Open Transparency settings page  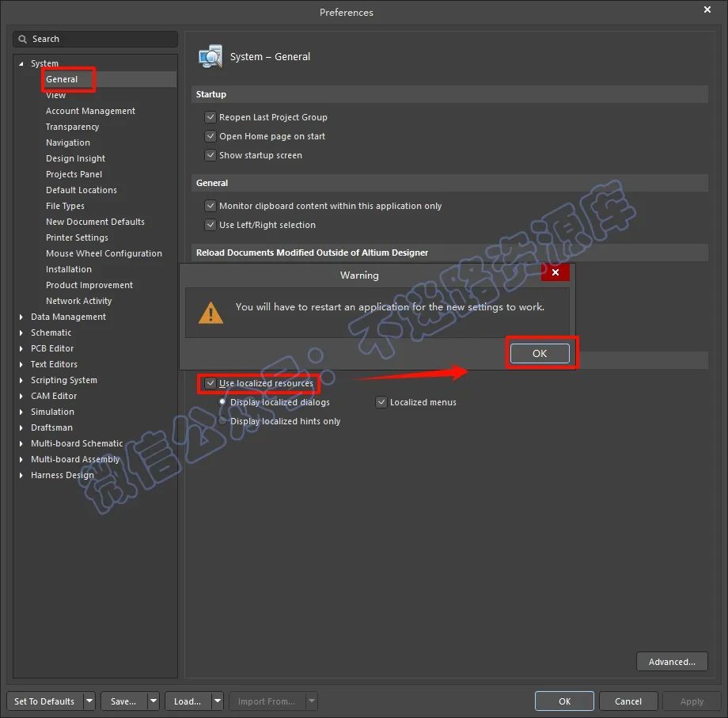tap(73, 127)
